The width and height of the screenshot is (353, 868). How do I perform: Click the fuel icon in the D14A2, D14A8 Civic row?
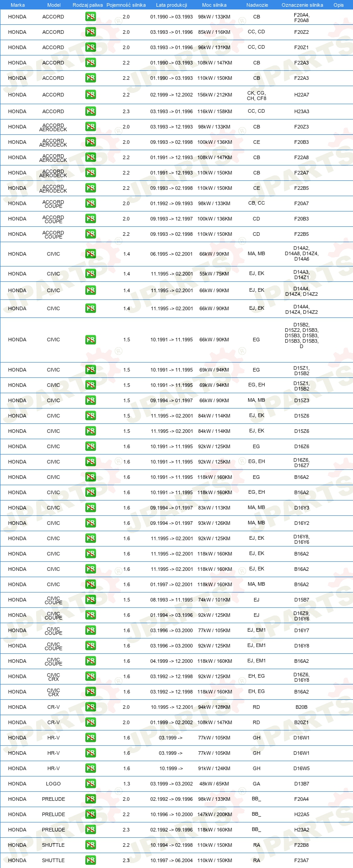[x=90, y=254]
